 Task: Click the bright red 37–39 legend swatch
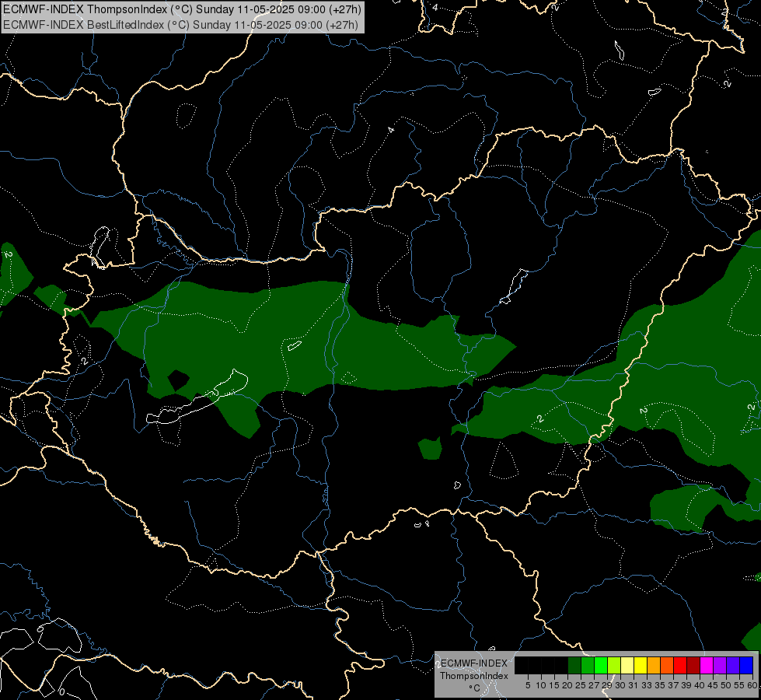(x=680, y=665)
